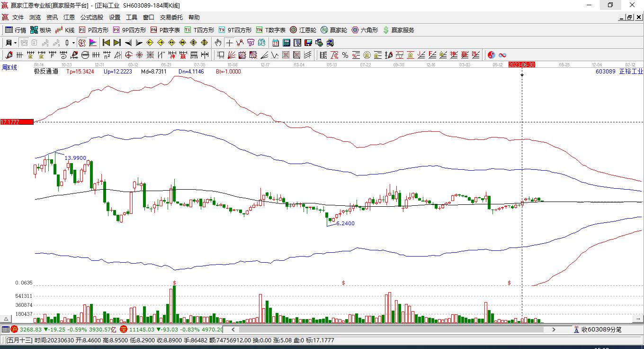Open the 9T四方形 tool
644x349 pixels.
pos(235,30)
